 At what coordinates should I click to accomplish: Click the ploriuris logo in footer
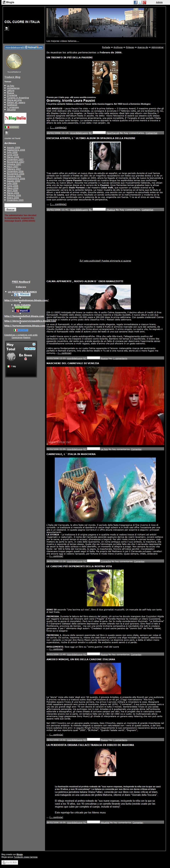[10, 863]
